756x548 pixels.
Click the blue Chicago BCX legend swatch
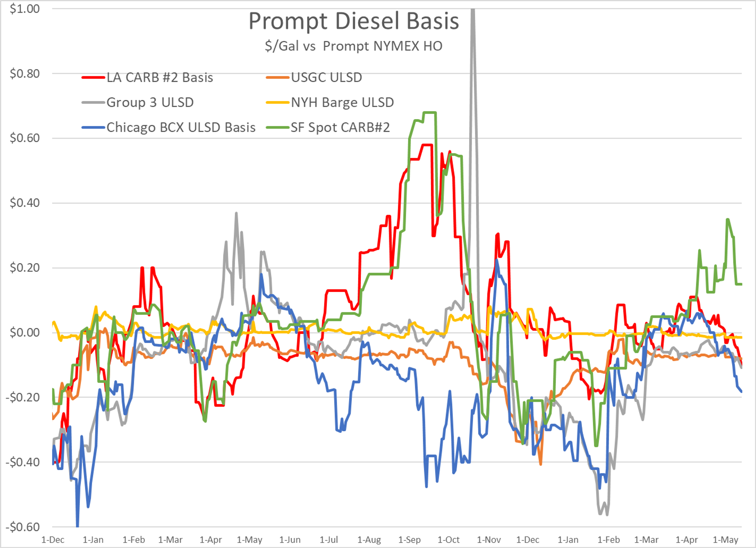(93, 127)
